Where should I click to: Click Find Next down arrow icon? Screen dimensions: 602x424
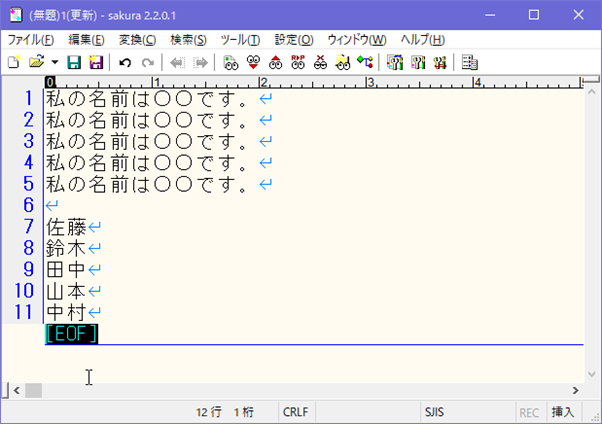[253, 62]
